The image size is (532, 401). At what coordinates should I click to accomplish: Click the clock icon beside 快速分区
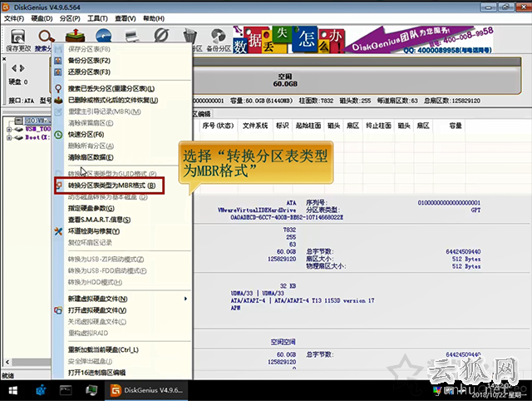tap(58, 135)
